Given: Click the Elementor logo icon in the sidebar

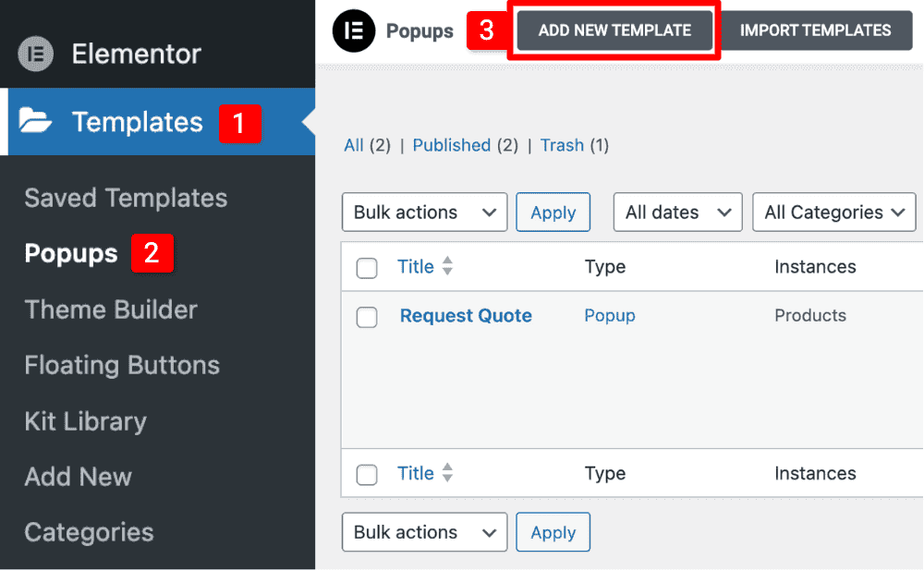Looking at the screenshot, I should tap(35, 54).
